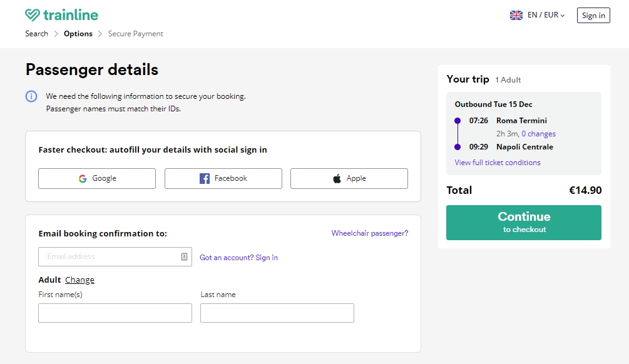Go back to the Search breadcrumb step

tap(36, 34)
